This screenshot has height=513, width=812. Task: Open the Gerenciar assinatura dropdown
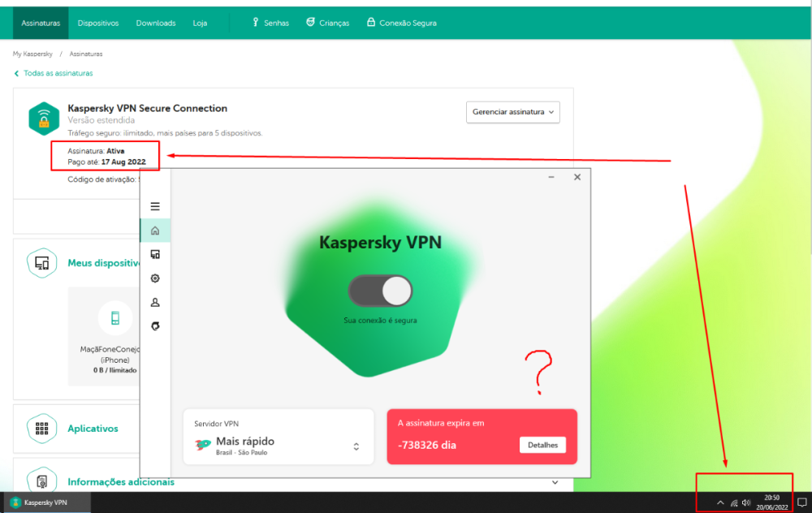pyautogui.click(x=512, y=112)
